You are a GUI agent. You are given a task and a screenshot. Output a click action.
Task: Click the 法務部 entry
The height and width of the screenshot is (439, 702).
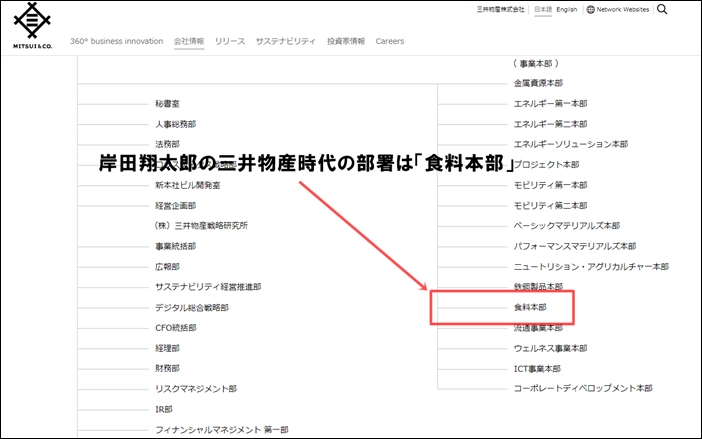167,144
